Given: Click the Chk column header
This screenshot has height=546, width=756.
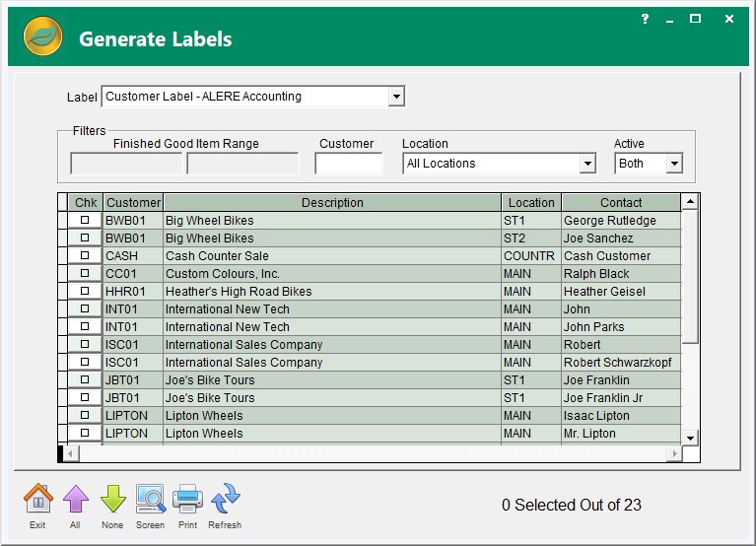Looking at the screenshot, I should click(86, 202).
